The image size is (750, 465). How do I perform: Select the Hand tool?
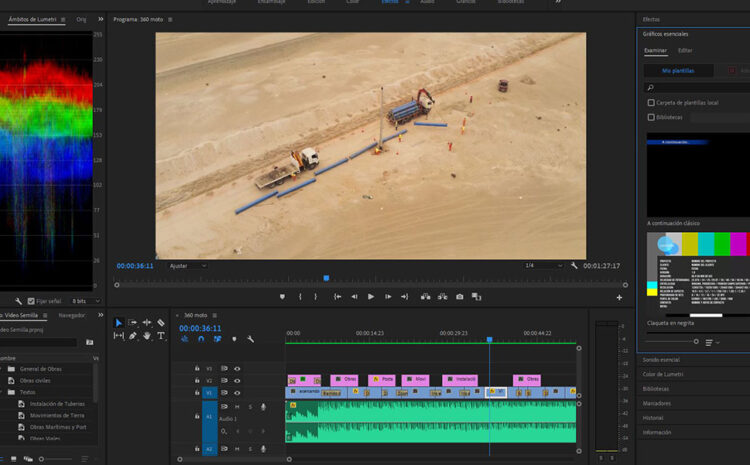pyautogui.click(x=147, y=336)
